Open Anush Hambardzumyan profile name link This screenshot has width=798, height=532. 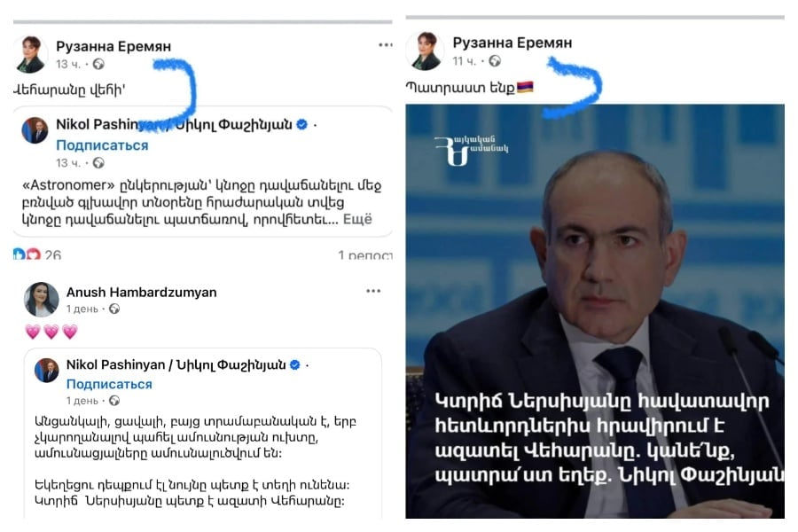142,293
